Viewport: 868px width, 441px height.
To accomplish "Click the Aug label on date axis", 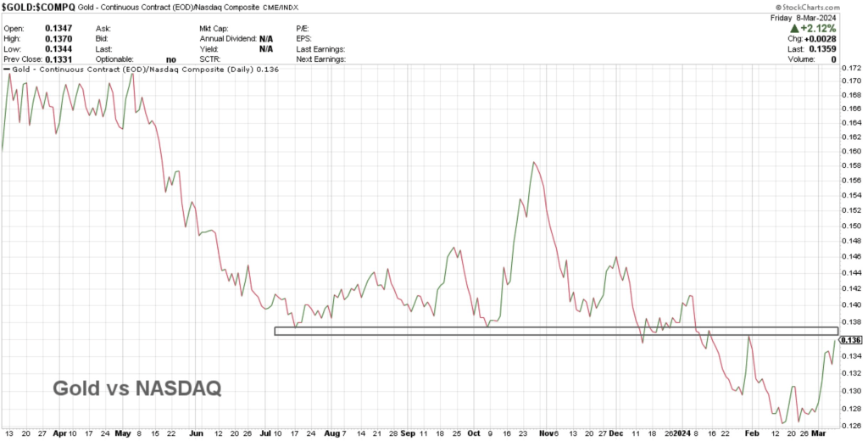I will [331, 432].
